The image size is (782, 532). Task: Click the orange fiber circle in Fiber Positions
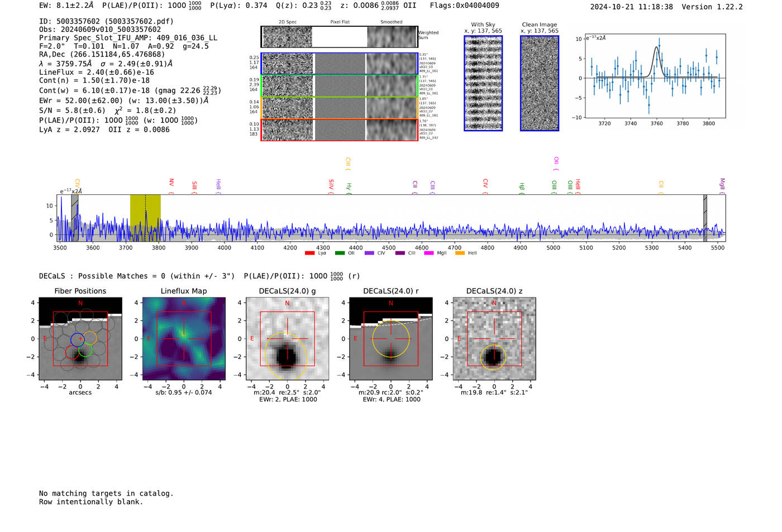click(90, 337)
